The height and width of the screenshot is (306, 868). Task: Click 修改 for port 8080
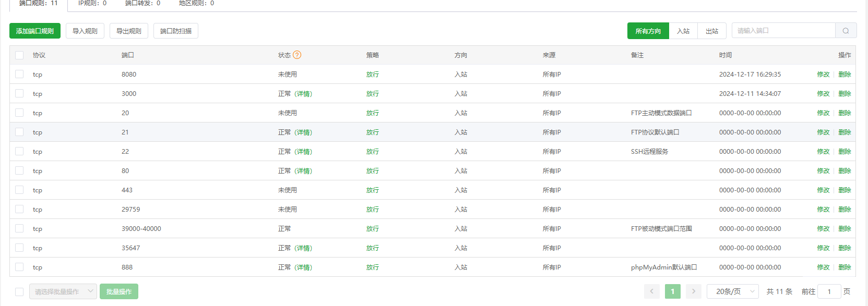823,75
